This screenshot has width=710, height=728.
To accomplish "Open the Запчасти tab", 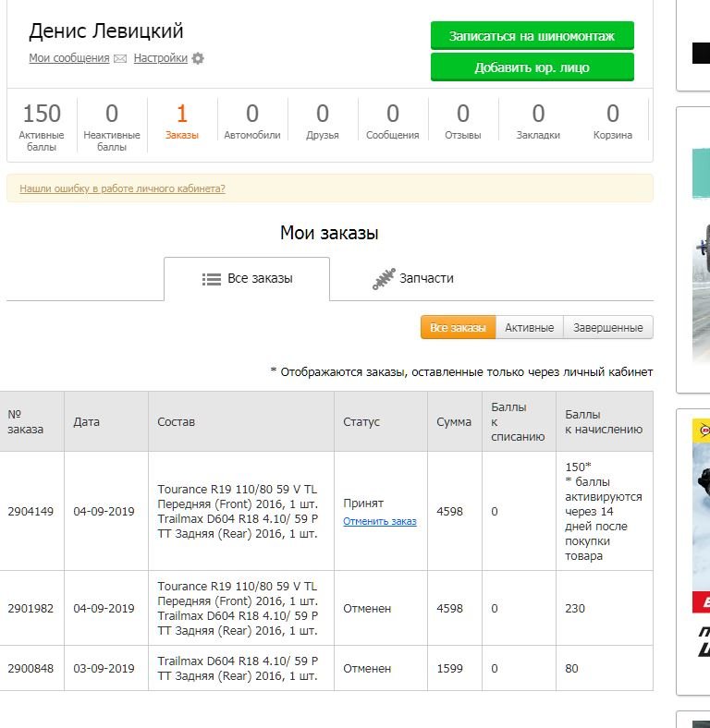I will click(413, 279).
